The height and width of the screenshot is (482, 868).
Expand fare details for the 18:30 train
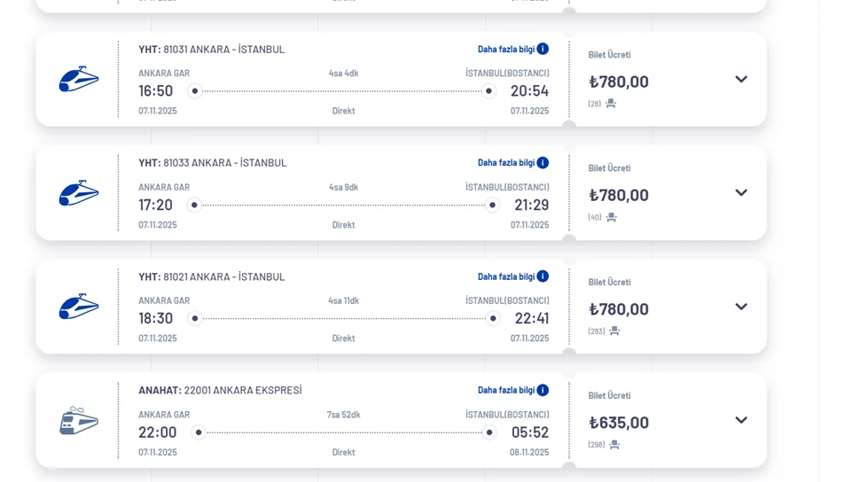[x=741, y=307]
